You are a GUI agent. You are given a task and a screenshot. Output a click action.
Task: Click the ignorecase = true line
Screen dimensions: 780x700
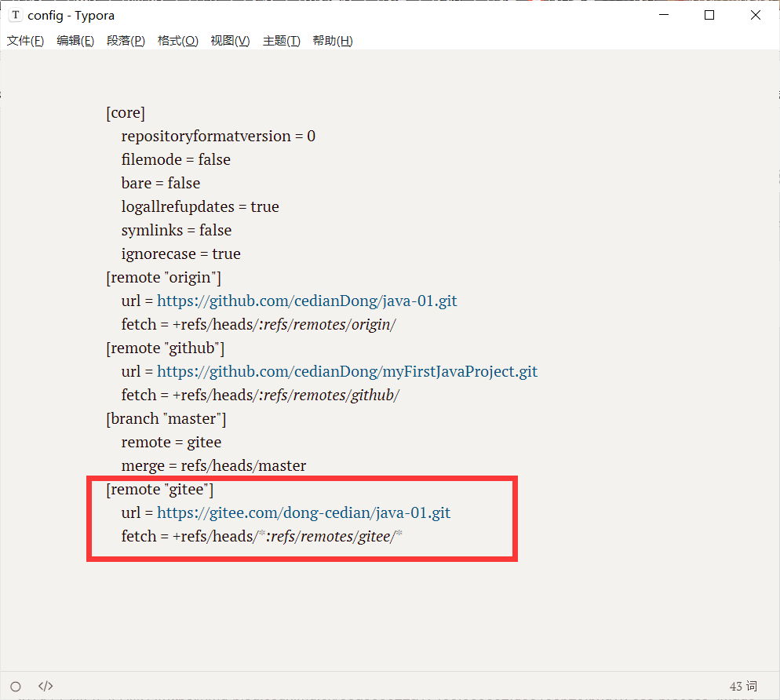[180, 253]
